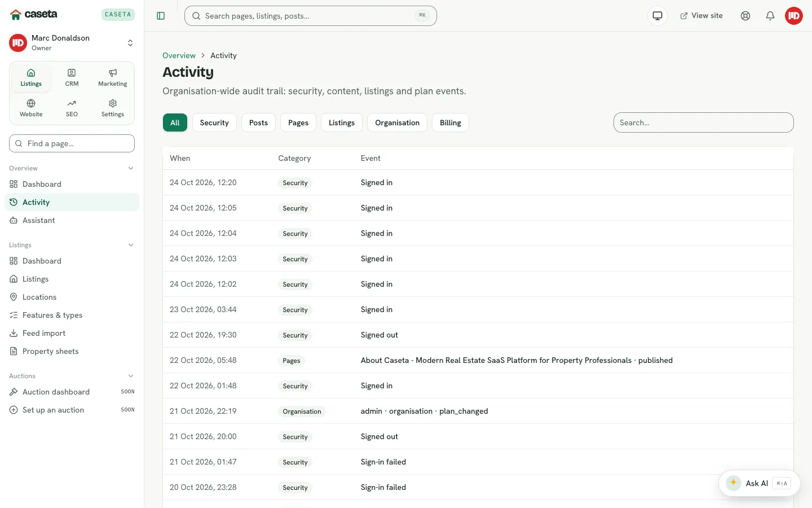Open the Ask AI button
812x508 pixels.
tap(759, 483)
